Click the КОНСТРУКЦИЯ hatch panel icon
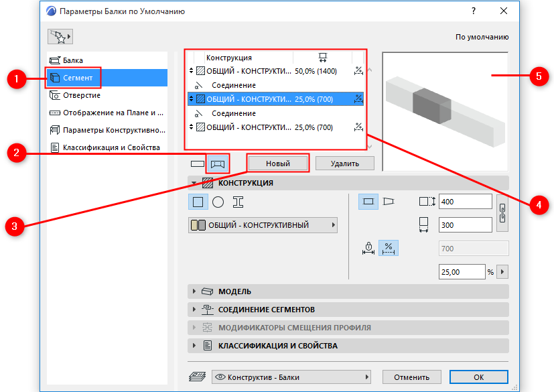Viewport: 554px width, 392px height. point(208,183)
